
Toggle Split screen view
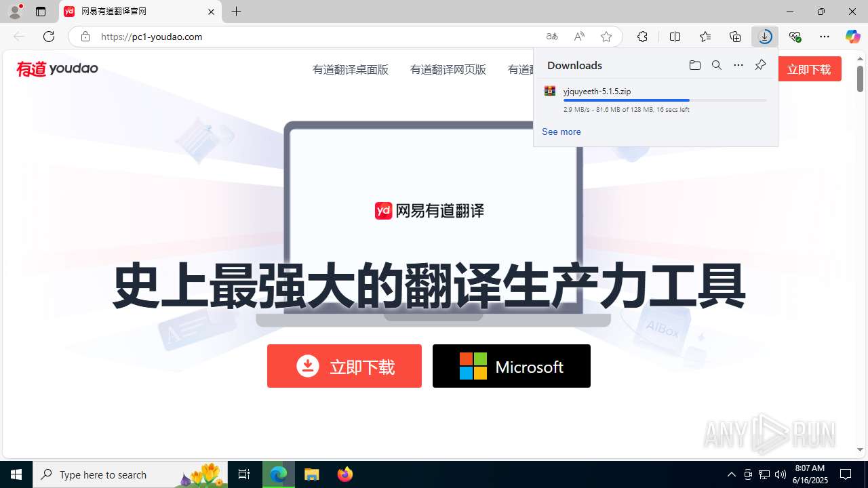[x=675, y=37]
